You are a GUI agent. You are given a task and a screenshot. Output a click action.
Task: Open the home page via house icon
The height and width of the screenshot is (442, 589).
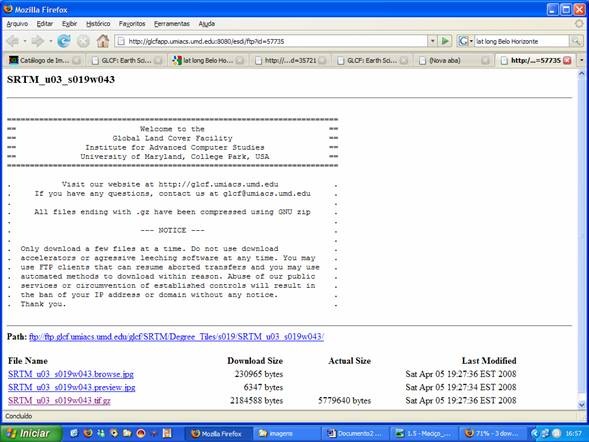[x=103, y=41]
